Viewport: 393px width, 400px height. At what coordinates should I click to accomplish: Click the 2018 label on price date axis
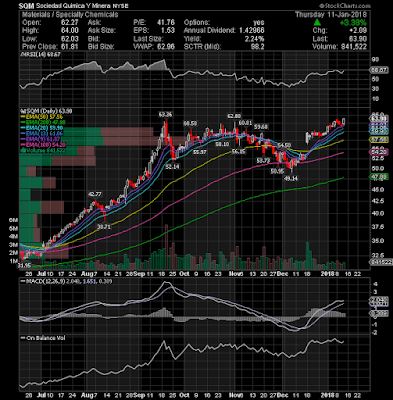click(327, 274)
